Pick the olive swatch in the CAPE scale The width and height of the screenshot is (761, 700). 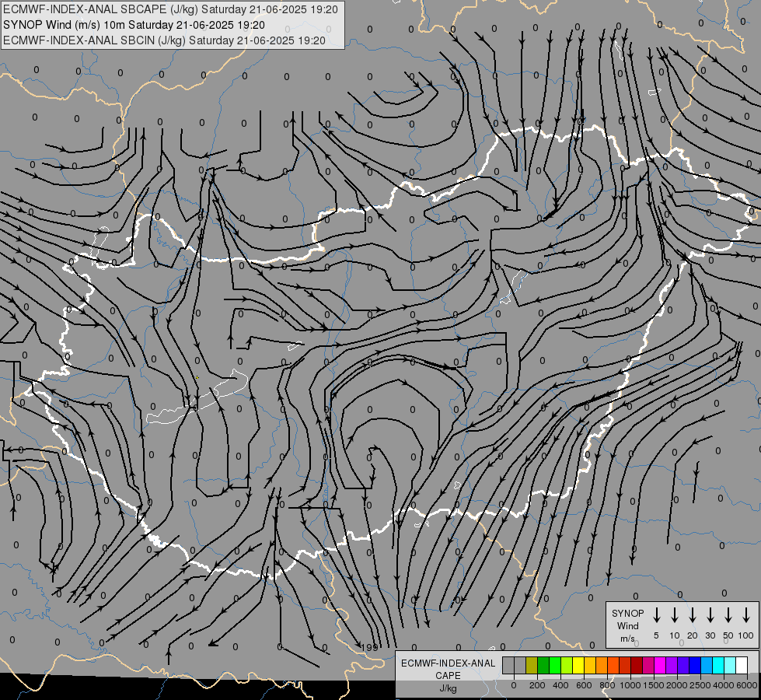532,666
